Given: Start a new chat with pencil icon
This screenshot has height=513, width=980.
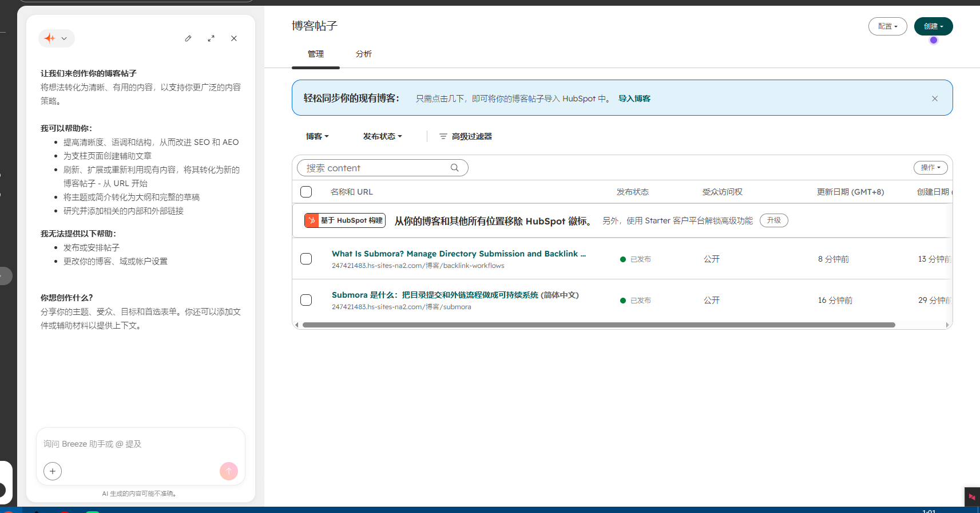Looking at the screenshot, I should tap(188, 38).
